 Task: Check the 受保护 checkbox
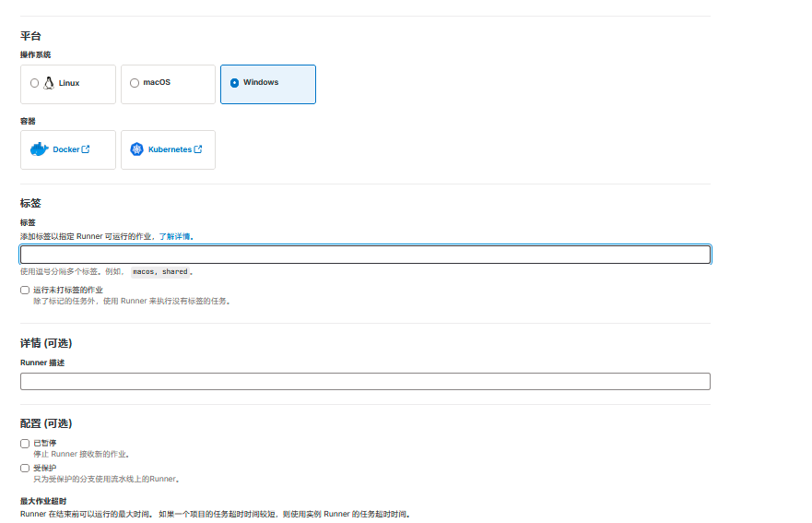[x=25, y=468]
